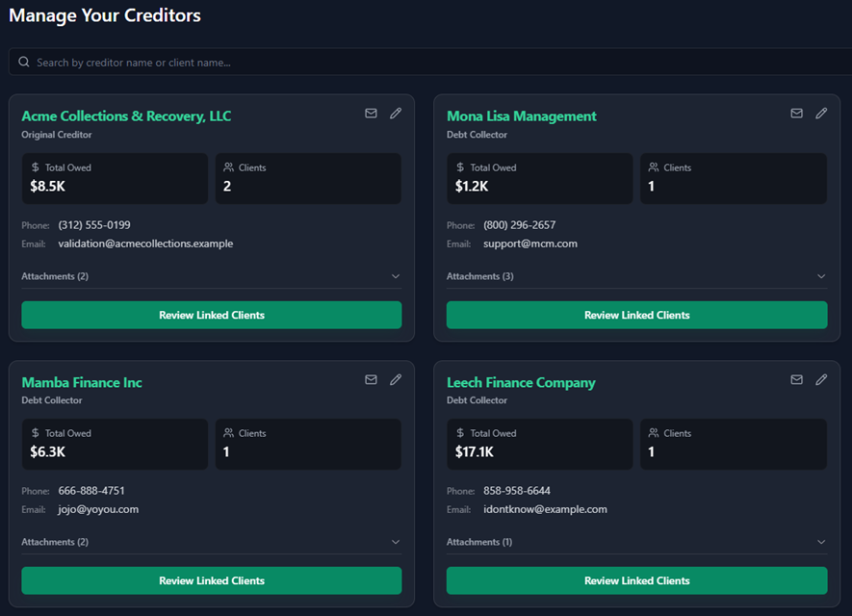Click the mail icon on Mona Lisa Management card
Image resolution: width=852 pixels, height=616 pixels.
tap(796, 114)
